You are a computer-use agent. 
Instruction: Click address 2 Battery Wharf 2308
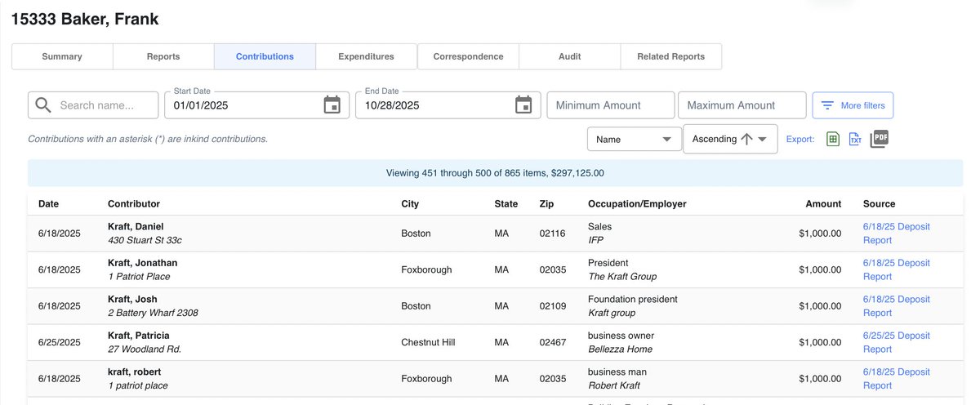tap(153, 313)
